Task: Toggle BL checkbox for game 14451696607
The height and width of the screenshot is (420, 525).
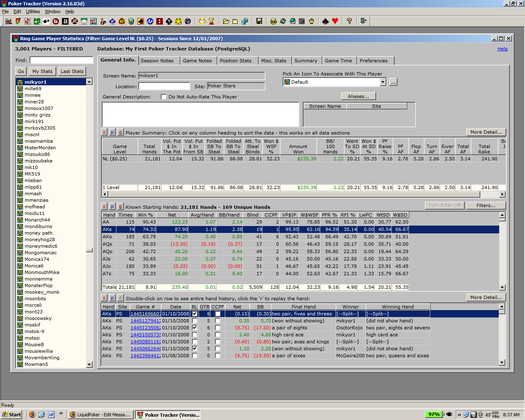Action: point(195,314)
